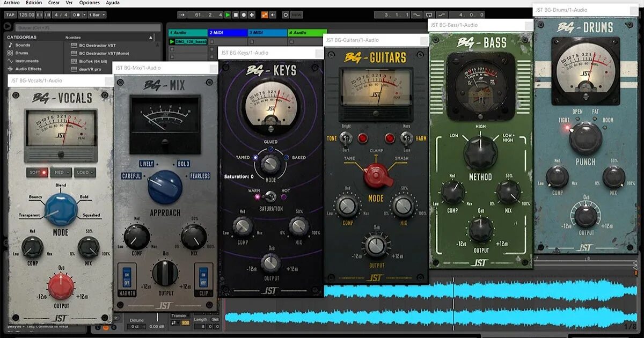644x338 pixels.
Task: Click the red OUTPUT knob on BG-Vocals
Action: [x=61, y=286]
